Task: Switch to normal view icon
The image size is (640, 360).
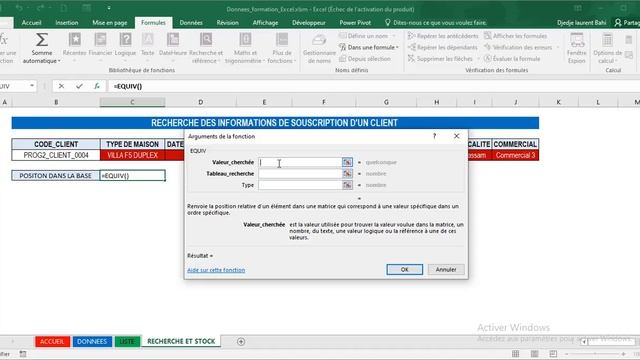Action: coord(516,353)
